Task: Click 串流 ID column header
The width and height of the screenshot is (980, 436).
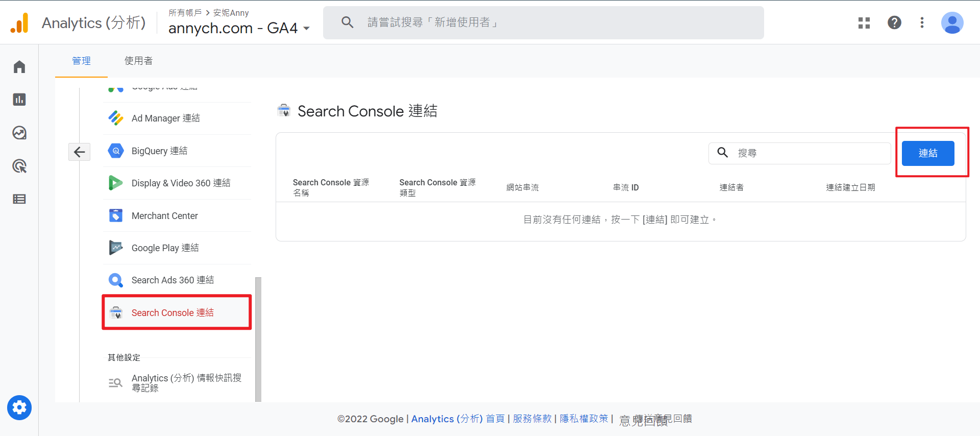Action: tap(626, 187)
